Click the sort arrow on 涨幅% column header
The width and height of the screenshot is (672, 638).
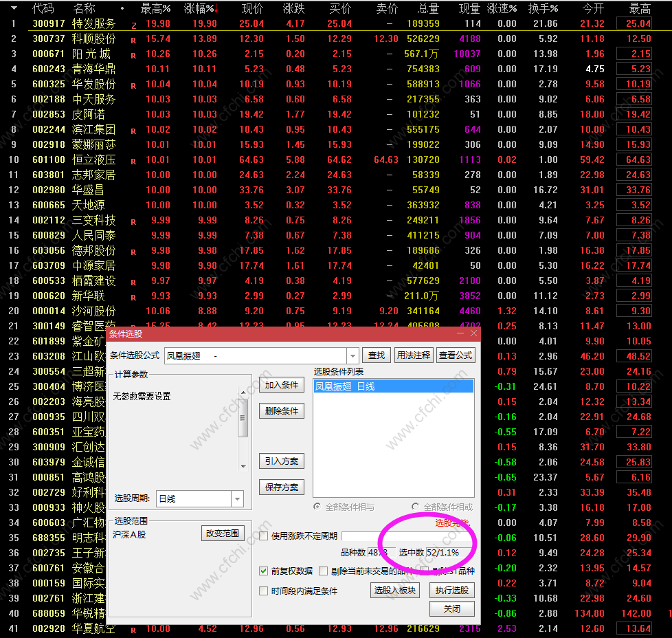tap(216, 8)
